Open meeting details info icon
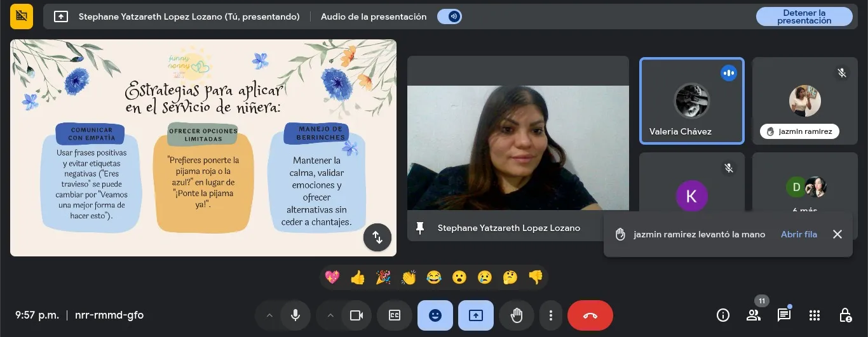868x337 pixels. coord(722,315)
